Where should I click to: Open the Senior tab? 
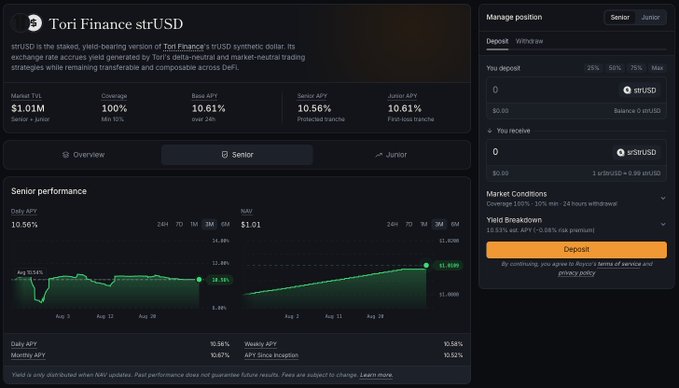(x=237, y=155)
